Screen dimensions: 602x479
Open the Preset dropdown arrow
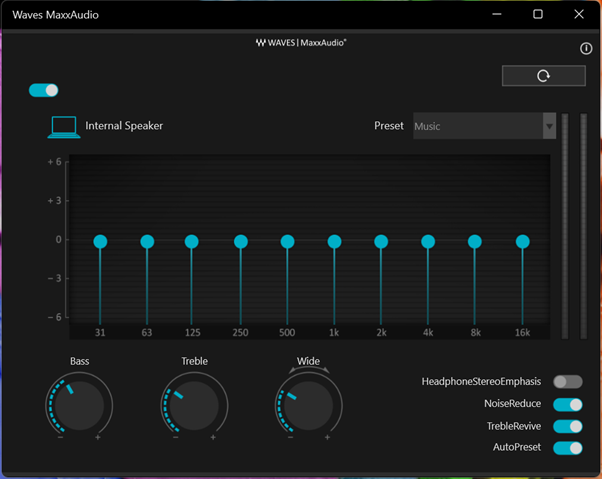(549, 126)
